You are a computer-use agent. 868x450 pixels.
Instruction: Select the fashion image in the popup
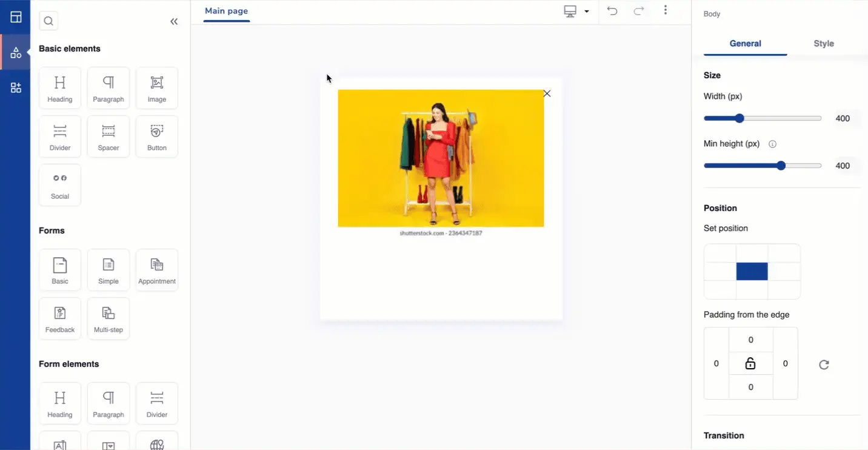441,158
